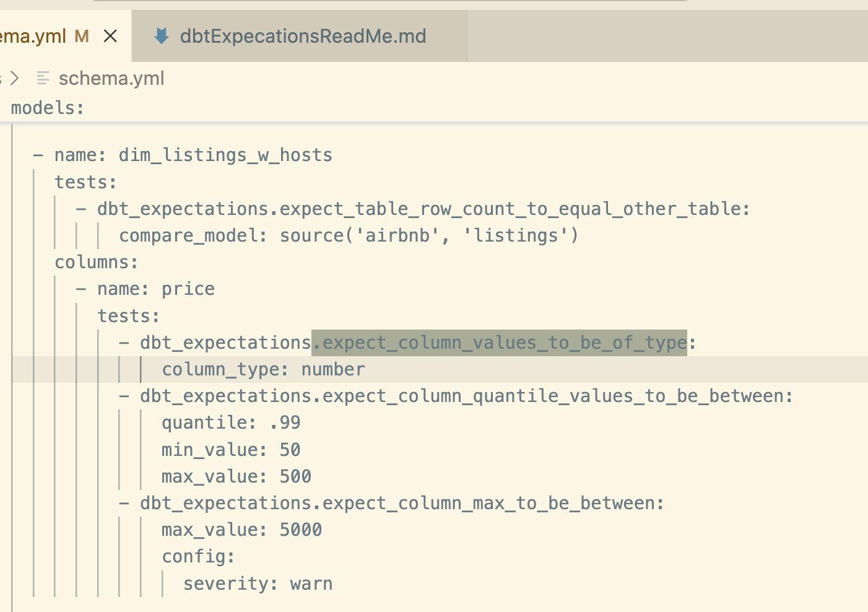Jump to the sticky 'models:' header line
The width and height of the screenshot is (868, 612).
(48, 108)
